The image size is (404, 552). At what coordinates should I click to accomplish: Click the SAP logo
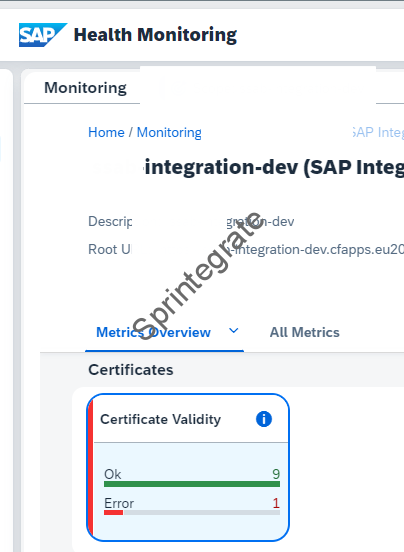pos(43,35)
